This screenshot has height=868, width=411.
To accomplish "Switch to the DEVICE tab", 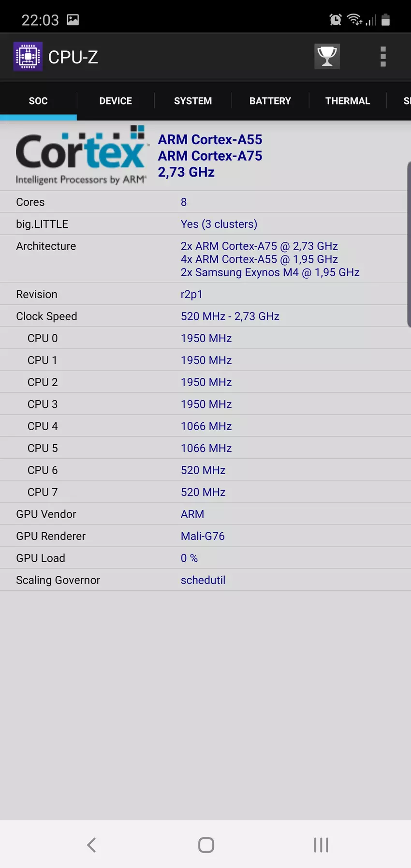I will (116, 101).
